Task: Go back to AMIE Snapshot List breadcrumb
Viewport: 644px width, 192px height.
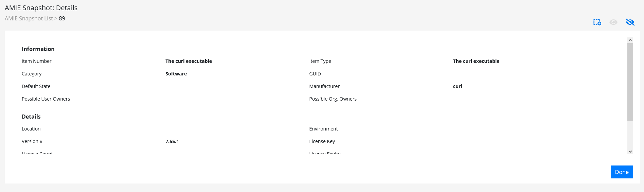Action: [29, 18]
